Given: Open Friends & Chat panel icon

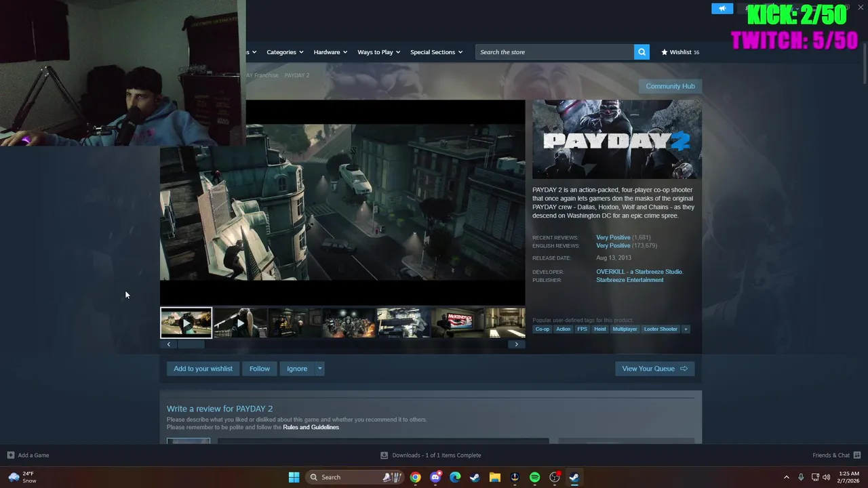Looking at the screenshot, I should click(x=857, y=455).
